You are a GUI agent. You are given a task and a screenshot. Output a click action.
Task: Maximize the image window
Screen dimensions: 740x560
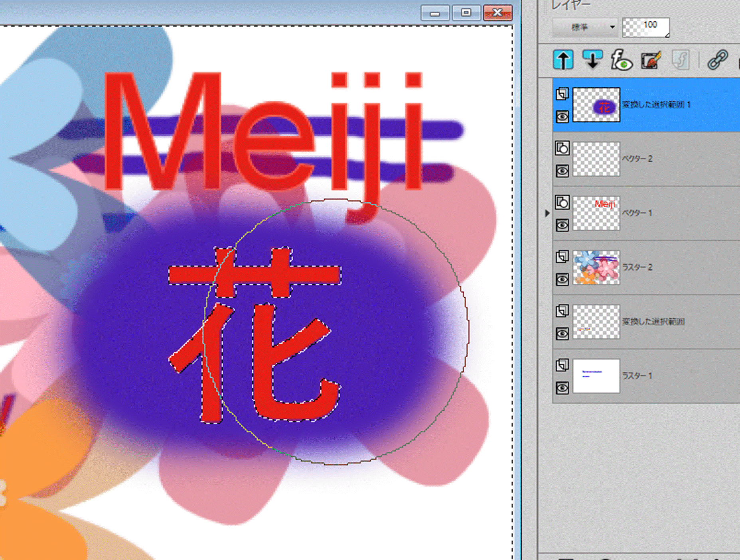466,13
